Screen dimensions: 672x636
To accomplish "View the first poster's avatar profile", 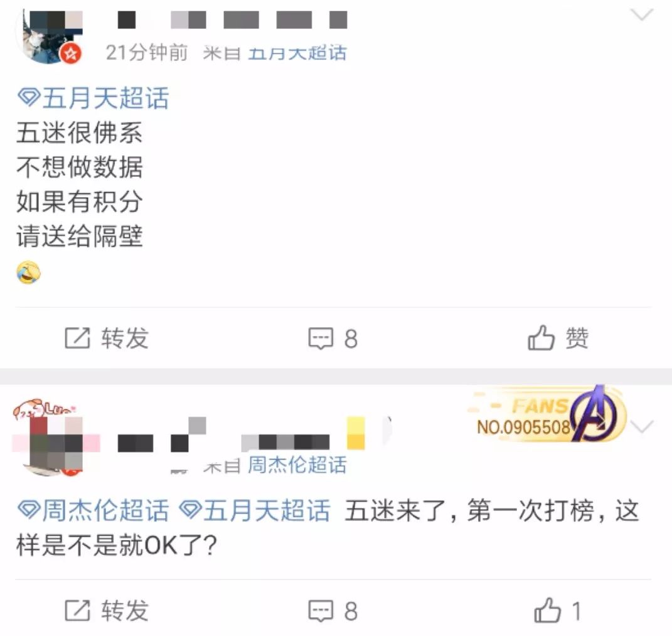I will [x=49, y=36].
